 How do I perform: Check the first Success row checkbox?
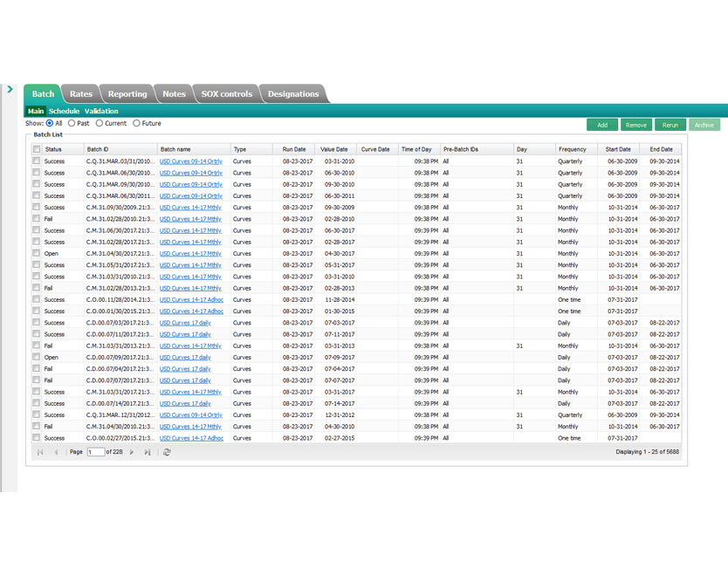[37, 161]
